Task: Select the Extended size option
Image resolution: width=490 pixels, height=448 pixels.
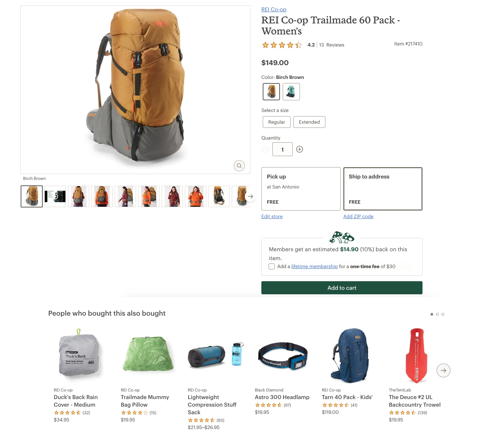Action: [309, 122]
